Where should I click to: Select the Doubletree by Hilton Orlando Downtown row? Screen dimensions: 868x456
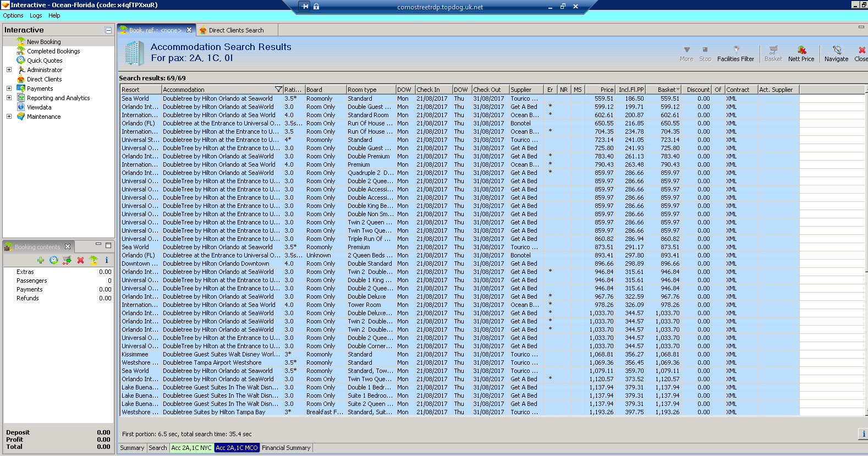[460, 263]
